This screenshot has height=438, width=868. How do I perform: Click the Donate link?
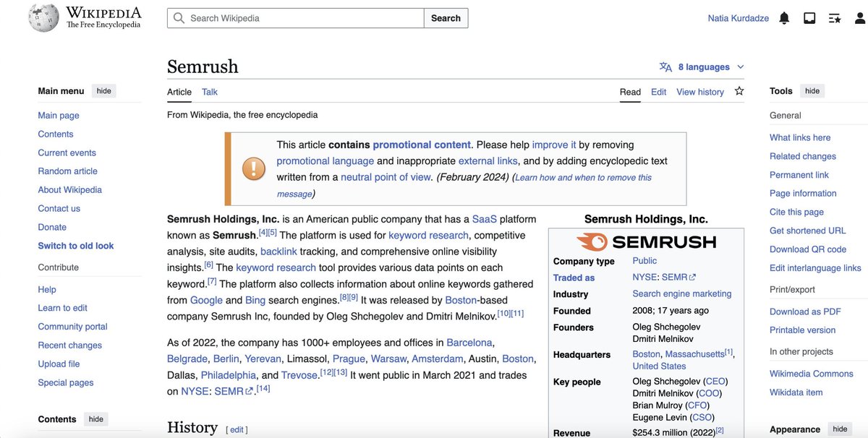pos(52,227)
